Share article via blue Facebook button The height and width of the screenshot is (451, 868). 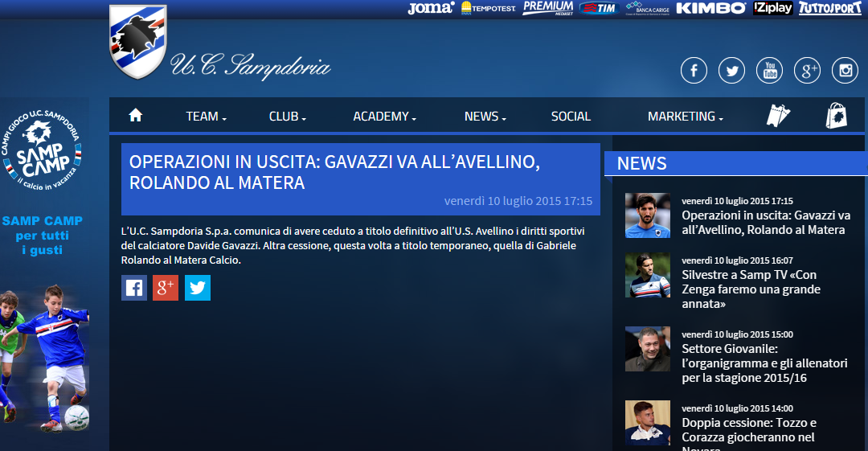tap(134, 288)
